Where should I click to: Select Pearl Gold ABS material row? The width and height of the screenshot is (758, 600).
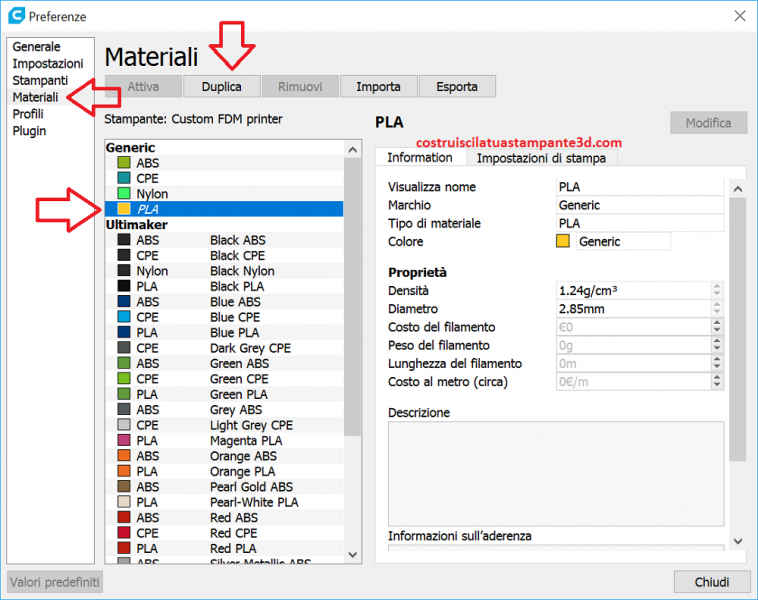pos(224,487)
